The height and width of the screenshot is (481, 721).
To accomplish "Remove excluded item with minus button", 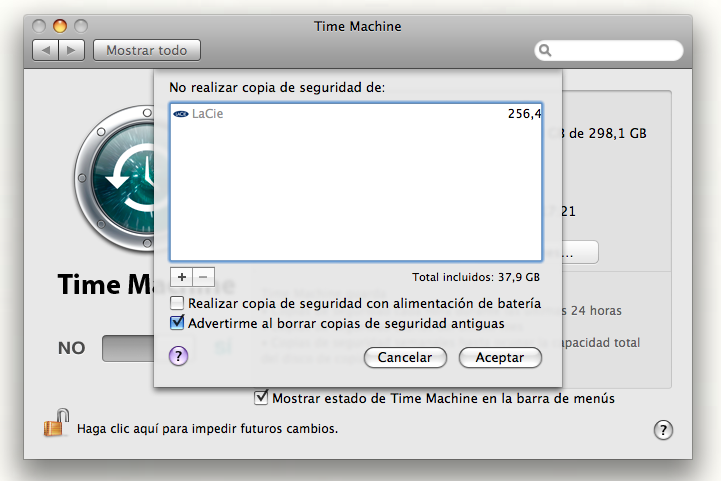I will 203,277.
